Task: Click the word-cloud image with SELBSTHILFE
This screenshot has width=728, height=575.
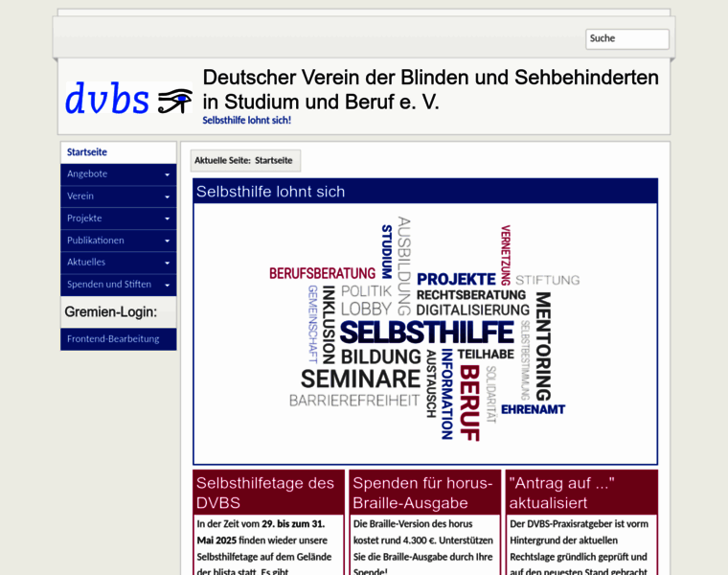Action: (424, 329)
